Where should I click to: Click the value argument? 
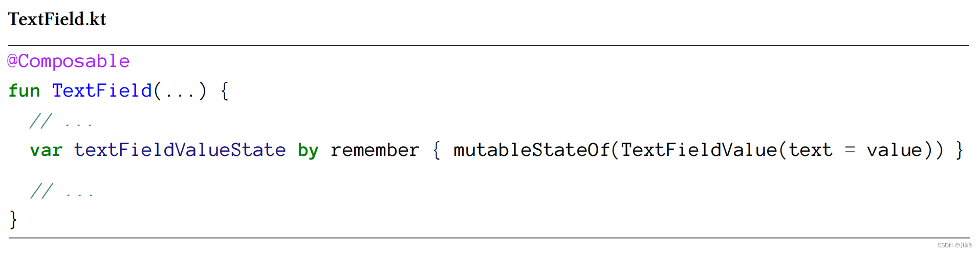[894, 150]
